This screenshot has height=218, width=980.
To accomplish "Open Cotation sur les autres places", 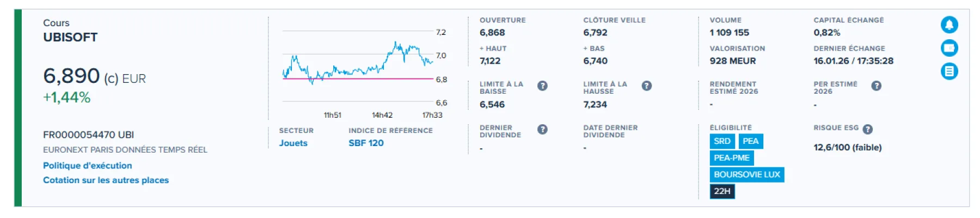I will click(106, 180).
